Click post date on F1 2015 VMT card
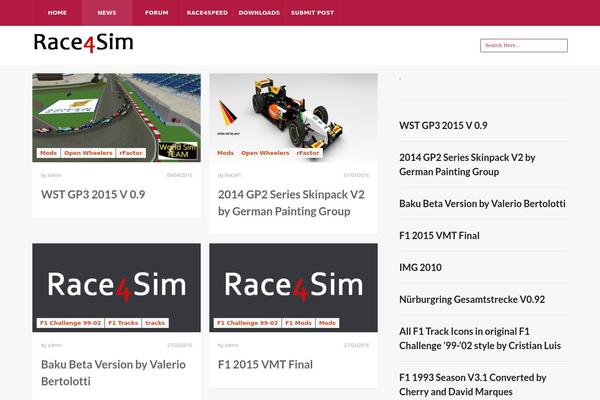600x400 pixels. pyautogui.click(x=356, y=345)
